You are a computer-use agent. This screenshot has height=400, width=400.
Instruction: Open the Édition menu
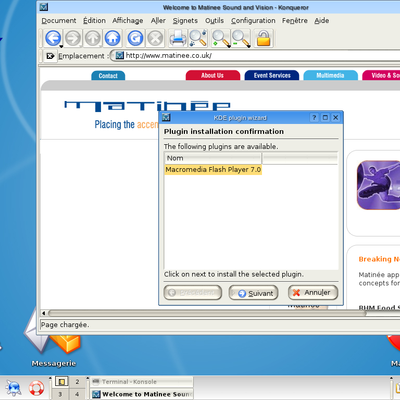tap(94, 21)
